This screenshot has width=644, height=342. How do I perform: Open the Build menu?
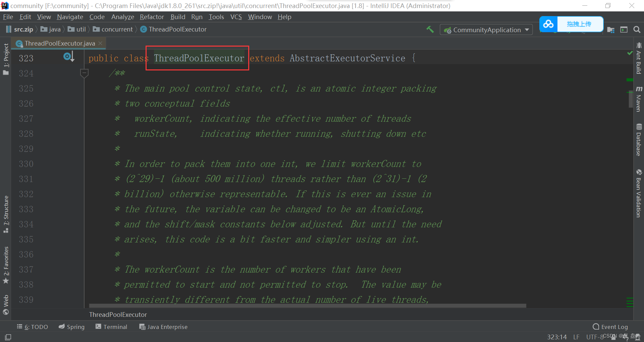[178, 17]
